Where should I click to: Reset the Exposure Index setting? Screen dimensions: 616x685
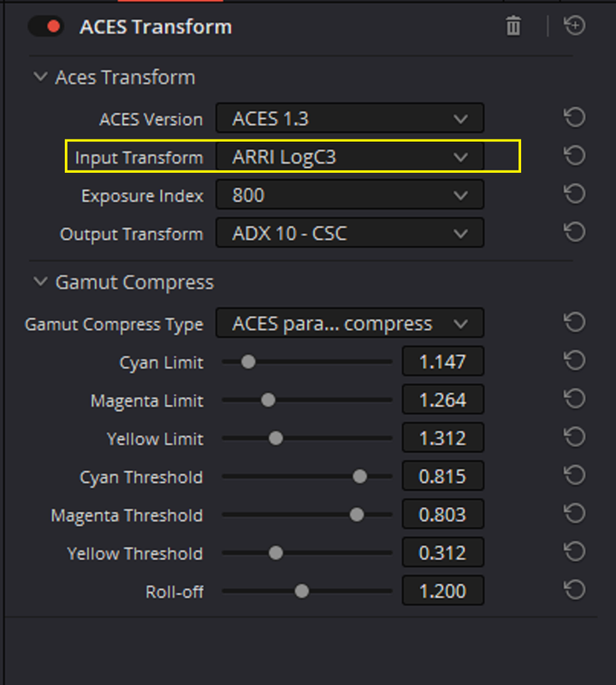point(575,194)
